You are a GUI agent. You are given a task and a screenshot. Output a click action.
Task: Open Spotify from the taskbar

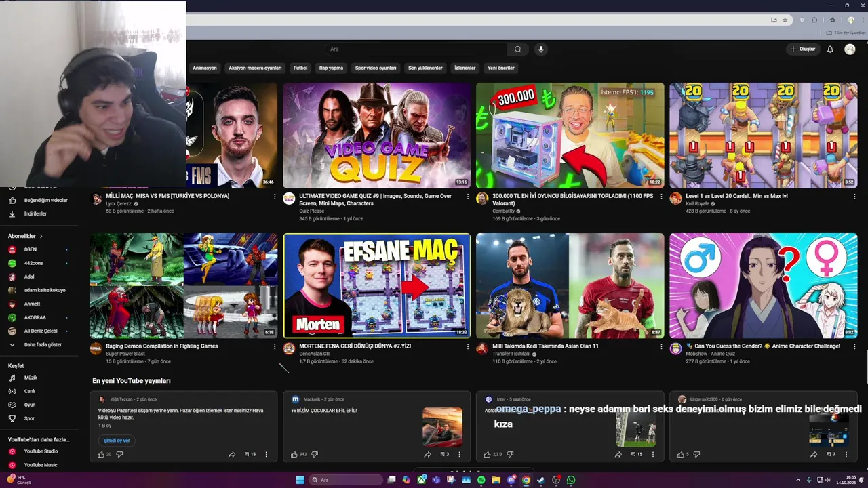(481, 480)
